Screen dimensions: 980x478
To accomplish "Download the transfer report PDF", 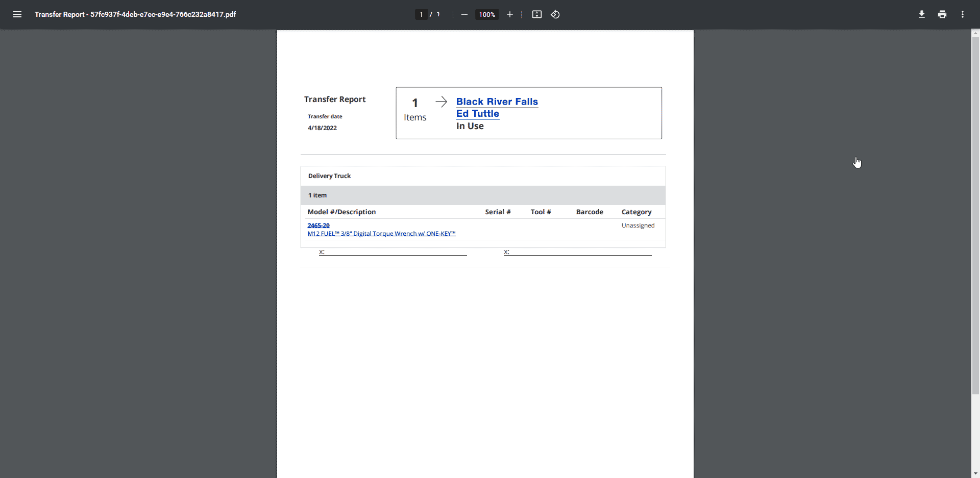I will coord(921,14).
